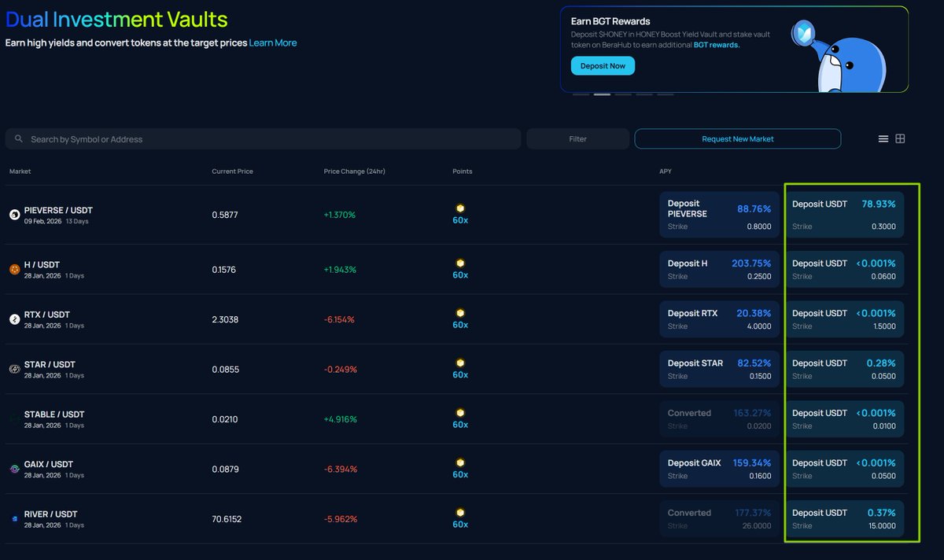This screenshot has height=560, width=944.
Task: Select Deposit PIEVERSE 88.76% vault
Action: tap(719, 215)
